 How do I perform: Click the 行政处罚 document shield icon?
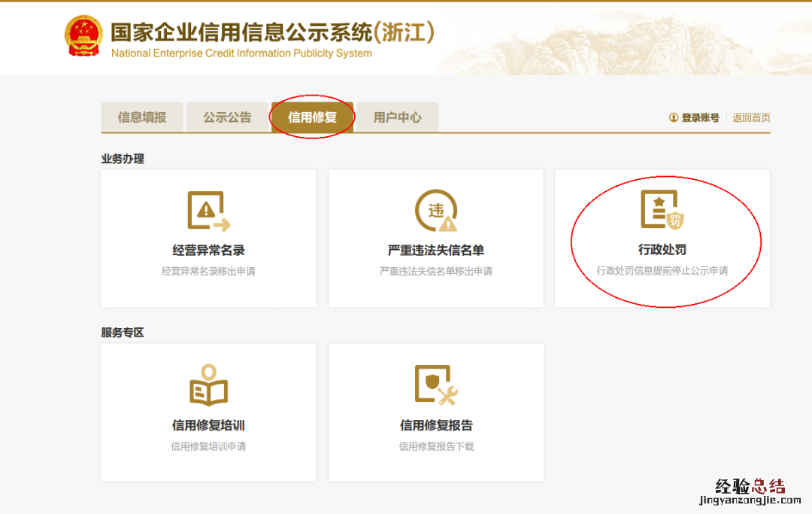point(662,209)
